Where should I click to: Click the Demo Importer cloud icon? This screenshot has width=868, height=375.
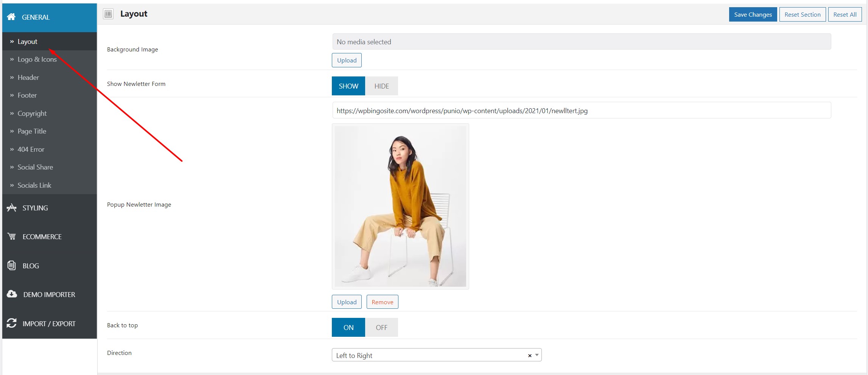[12, 294]
